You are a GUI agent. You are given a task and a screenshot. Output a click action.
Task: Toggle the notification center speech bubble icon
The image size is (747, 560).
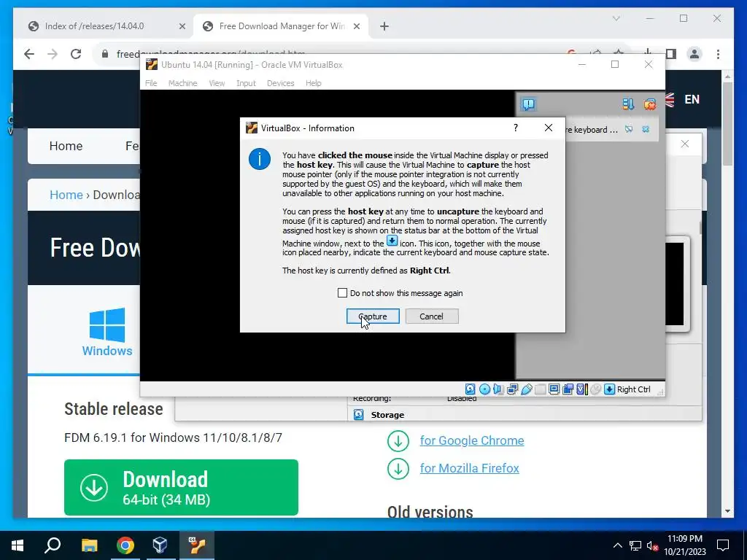point(528,104)
